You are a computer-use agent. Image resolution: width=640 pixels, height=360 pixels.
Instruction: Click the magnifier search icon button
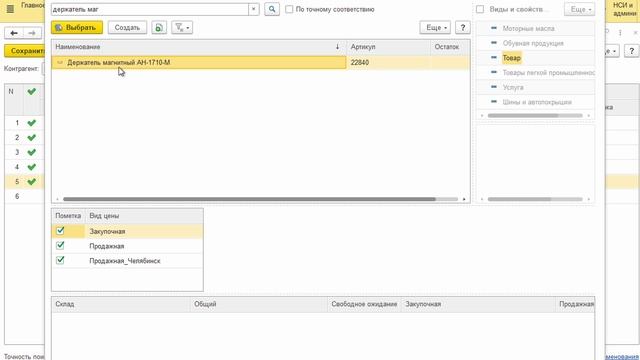(x=272, y=9)
